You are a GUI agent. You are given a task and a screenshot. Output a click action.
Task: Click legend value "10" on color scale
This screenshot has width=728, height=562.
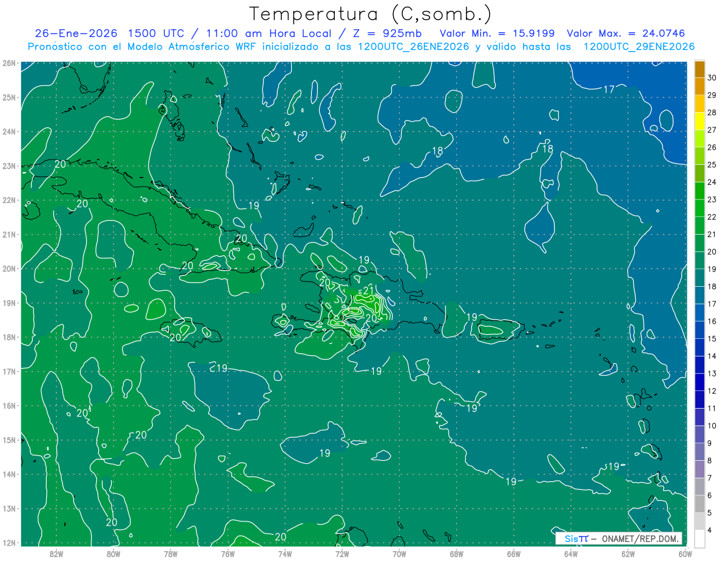click(x=712, y=426)
